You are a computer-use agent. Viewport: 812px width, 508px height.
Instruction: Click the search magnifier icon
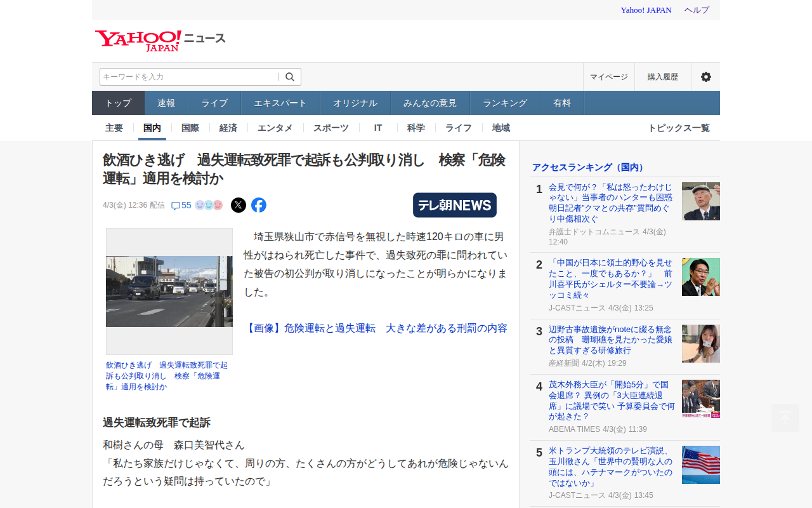pos(290,77)
